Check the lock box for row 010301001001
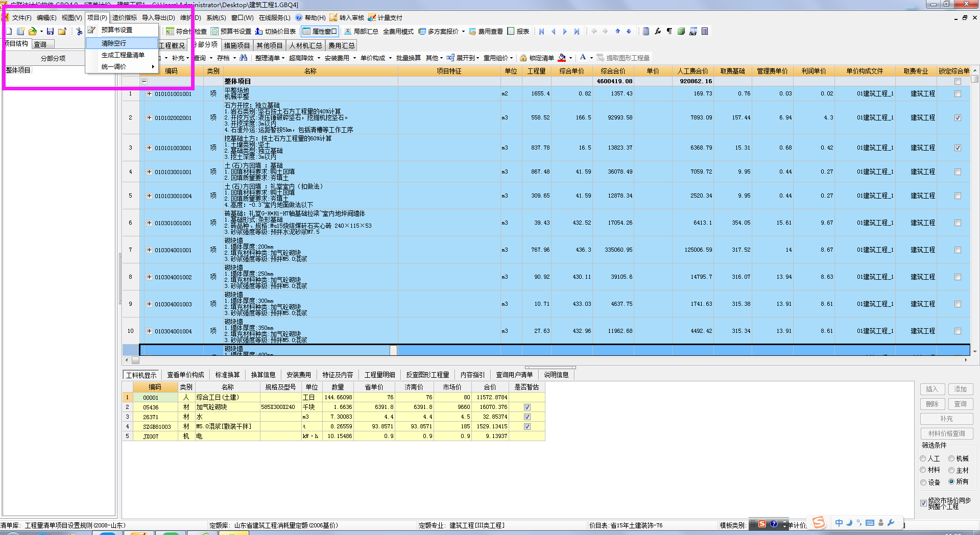The width and height of the screenshot is (980, 535). [958, 223]
